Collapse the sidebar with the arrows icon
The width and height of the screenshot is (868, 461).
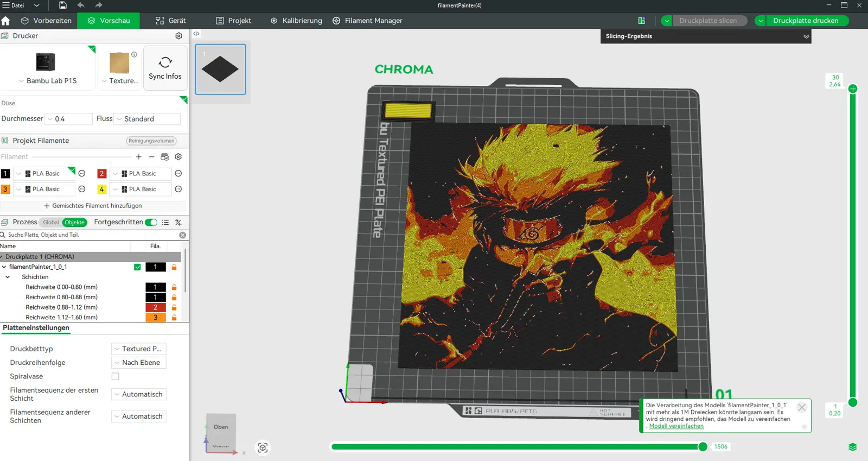(x=196, y=34)
